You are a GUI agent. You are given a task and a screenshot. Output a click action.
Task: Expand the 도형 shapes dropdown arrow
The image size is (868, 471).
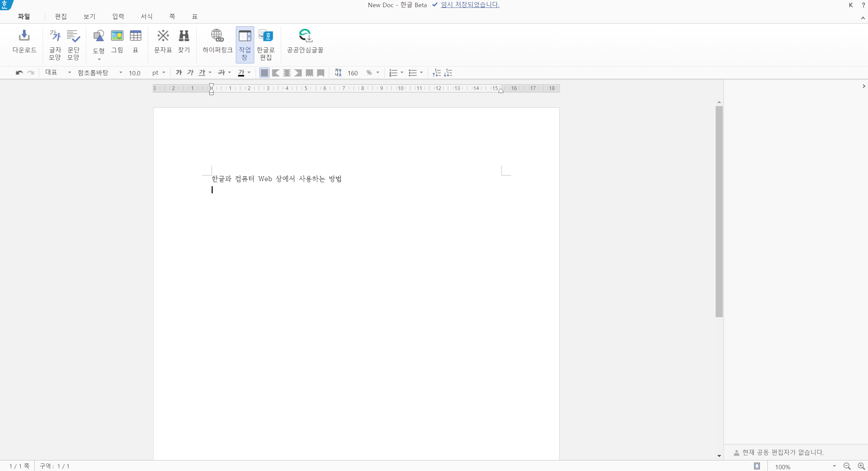99,59
